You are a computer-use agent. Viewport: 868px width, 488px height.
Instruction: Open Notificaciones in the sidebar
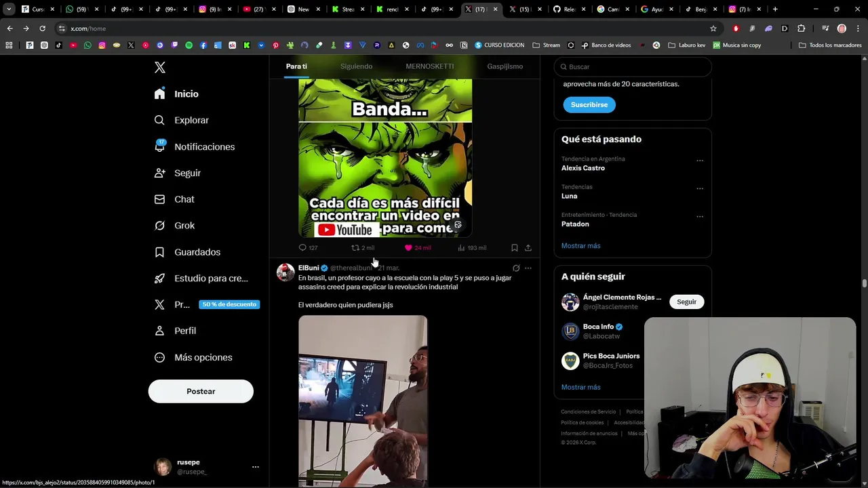tap(194, 146)
